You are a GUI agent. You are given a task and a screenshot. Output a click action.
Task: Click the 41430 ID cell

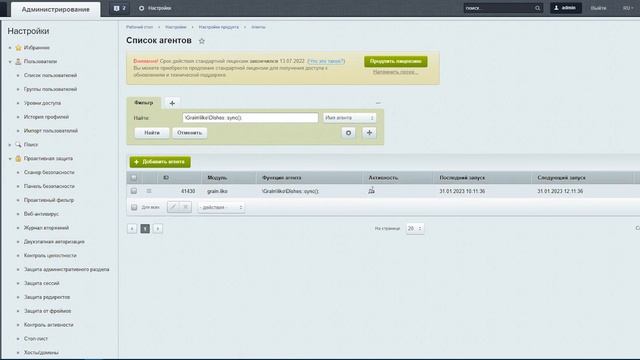pyautogui.click(x=188, y=191)
